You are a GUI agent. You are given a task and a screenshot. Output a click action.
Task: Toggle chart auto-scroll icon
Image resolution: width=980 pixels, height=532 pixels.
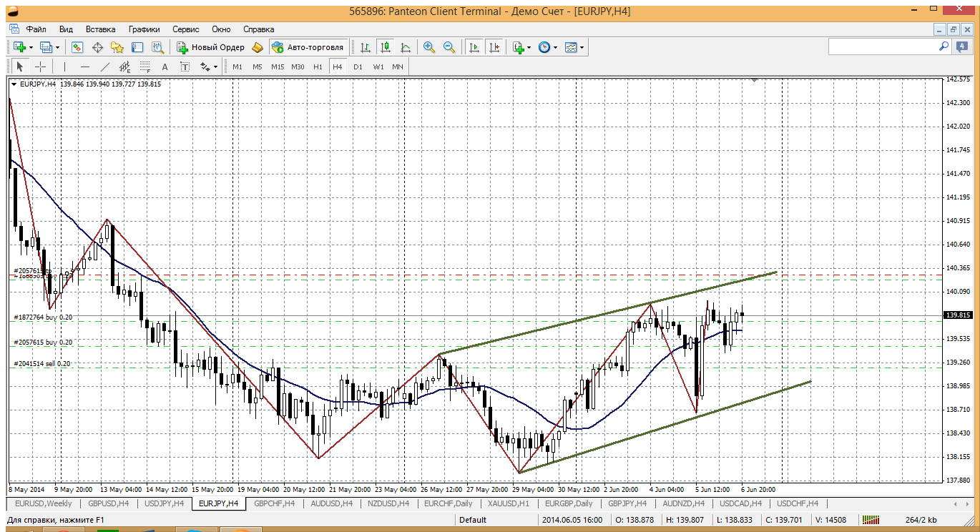click(x=474, y=47)
